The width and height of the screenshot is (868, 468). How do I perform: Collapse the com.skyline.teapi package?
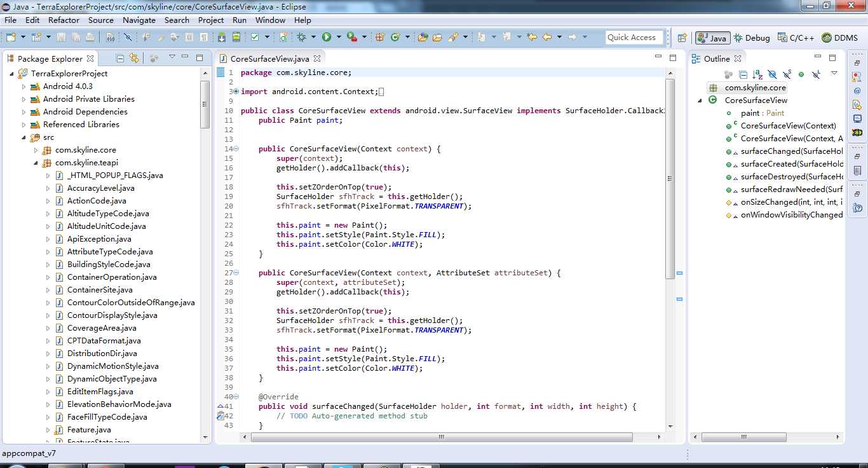(36, 163)
